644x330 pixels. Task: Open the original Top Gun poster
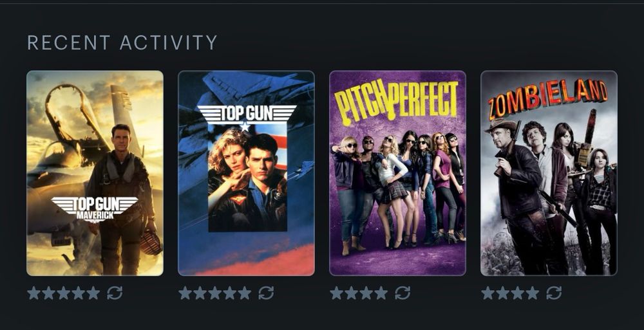coord(247,173)
